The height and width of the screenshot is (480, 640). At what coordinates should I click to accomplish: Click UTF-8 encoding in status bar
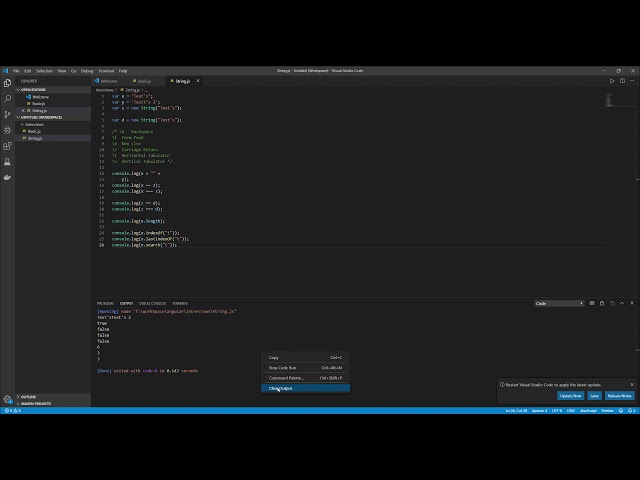tap(557, 411)
